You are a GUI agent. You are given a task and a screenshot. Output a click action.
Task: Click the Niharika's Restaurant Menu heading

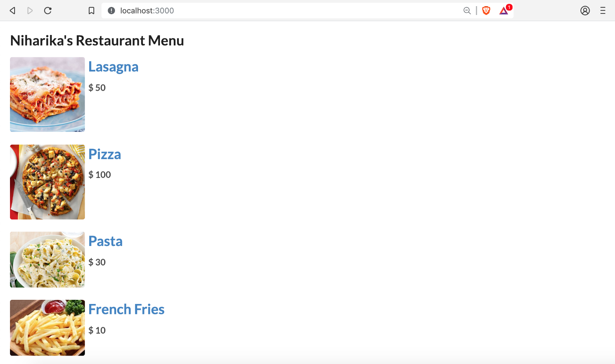97,41
